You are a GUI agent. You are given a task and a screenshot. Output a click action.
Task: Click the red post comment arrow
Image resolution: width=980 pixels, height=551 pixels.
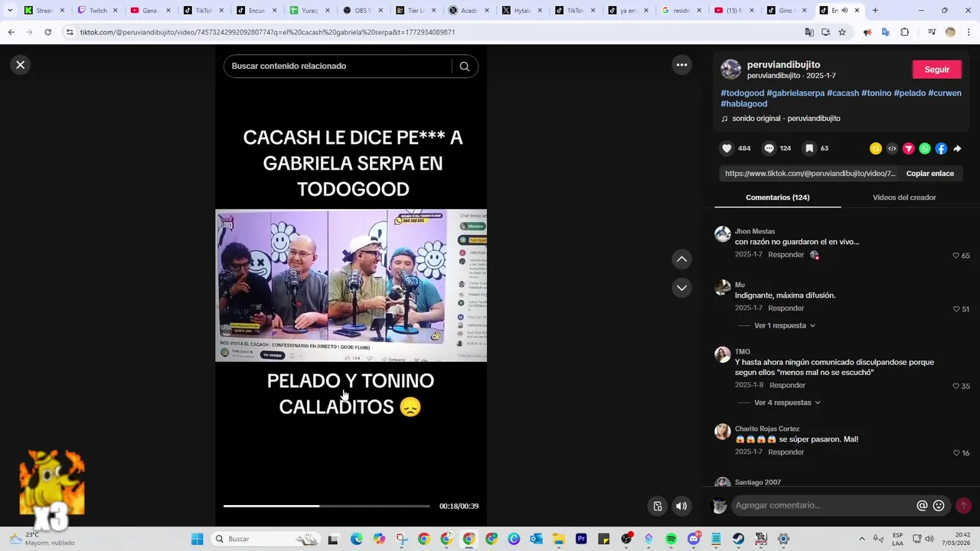[x=963, y=505]
